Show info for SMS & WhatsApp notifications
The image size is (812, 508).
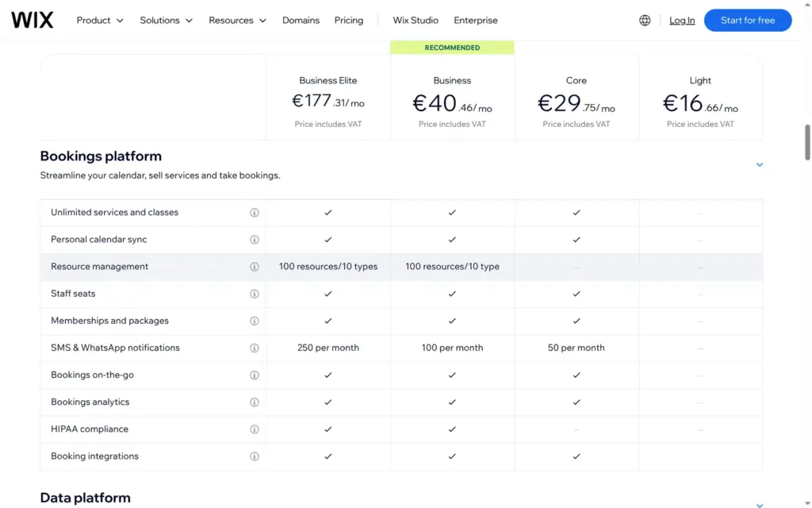(x=255, y=348)
